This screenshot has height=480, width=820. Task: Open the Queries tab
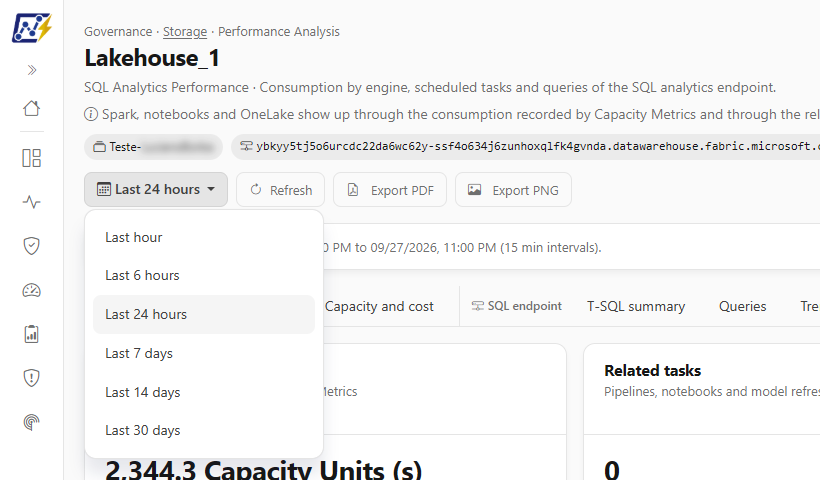click(x=743, y=306)
